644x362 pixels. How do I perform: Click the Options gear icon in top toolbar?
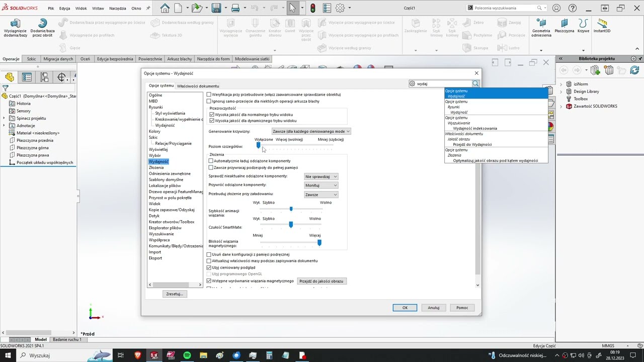[x=340, y=8]
